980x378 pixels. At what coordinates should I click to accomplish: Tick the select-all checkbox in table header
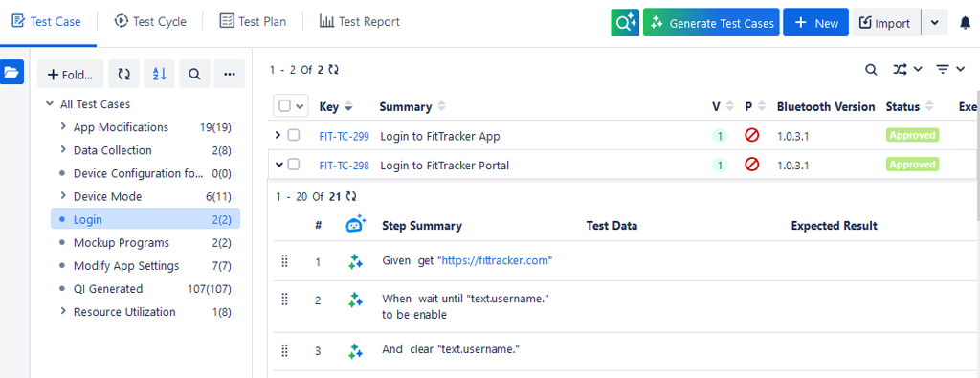click(284, 106)
